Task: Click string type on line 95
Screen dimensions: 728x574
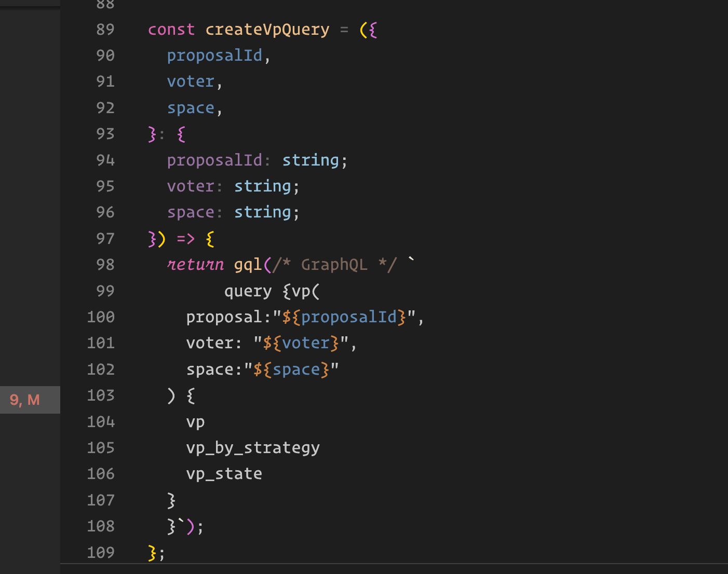Action: pos(263,186)
